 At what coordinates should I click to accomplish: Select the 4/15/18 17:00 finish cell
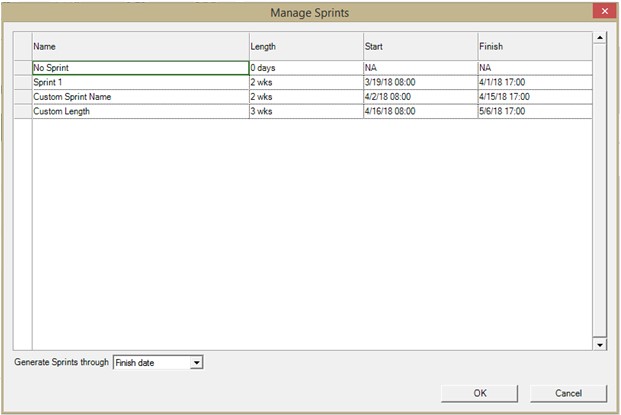click(x=535, y=97)
